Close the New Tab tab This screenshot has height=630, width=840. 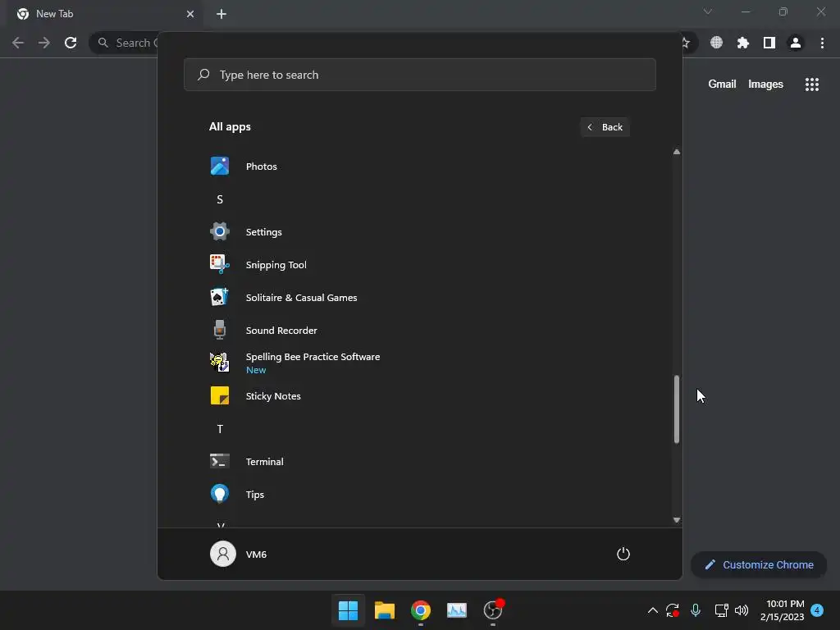pos(190,14)
